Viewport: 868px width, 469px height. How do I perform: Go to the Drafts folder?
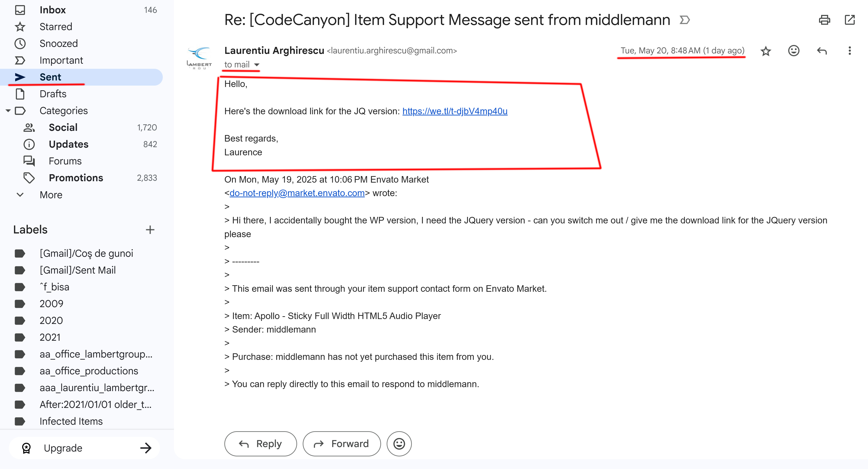pos(53,94)
